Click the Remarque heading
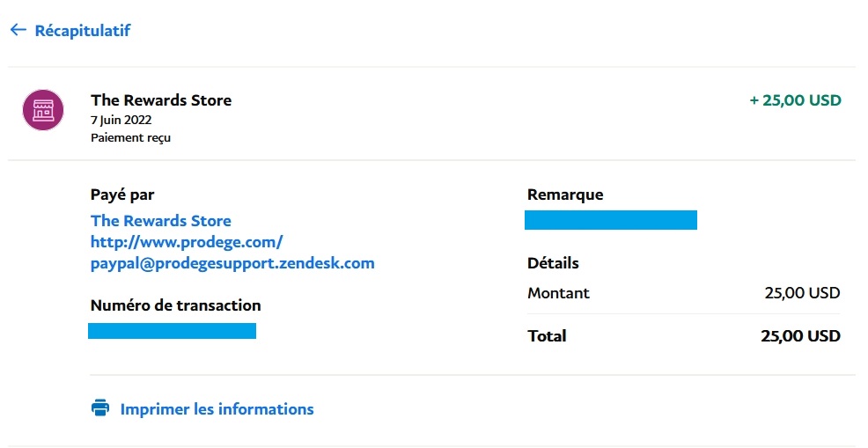The width and height of the screenshot is (868, 448). pos(565,195)
